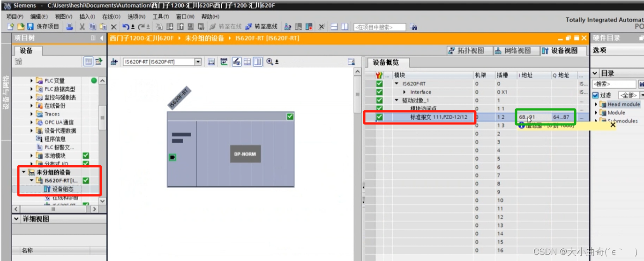Close the value range tooltip

pos(613,125)
